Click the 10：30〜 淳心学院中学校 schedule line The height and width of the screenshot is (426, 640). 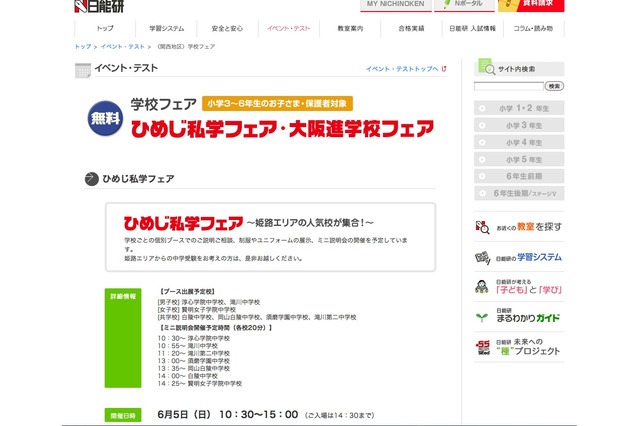tap(193, 338)
